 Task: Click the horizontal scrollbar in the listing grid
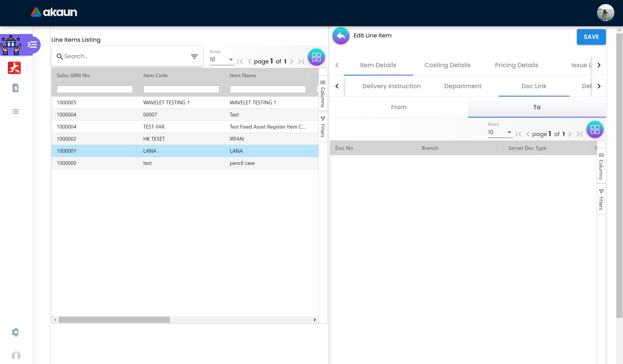pos(114,320)
